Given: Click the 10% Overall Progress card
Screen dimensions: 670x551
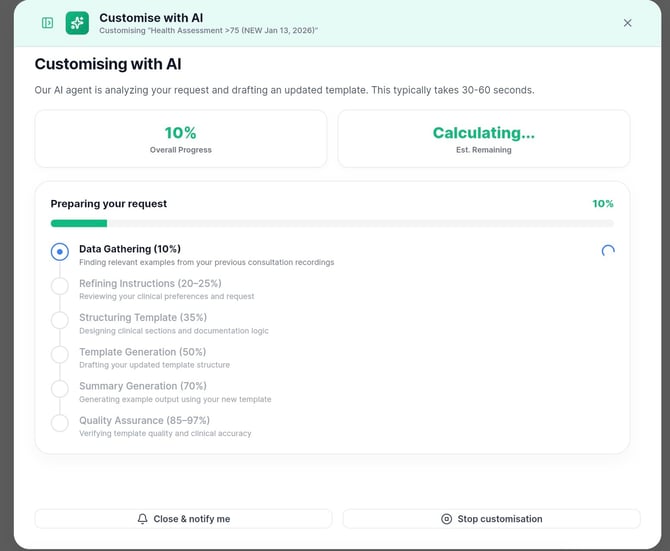Looking at the screenshot, I should point(181,138).
